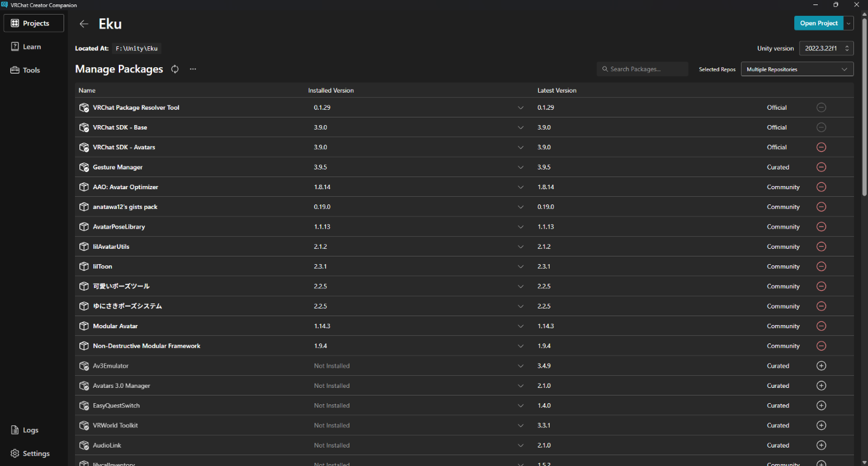The width and height of the screenshot is (868, 466).
Task: Go back using the arrow beside Eku
Action: (84, 23)
